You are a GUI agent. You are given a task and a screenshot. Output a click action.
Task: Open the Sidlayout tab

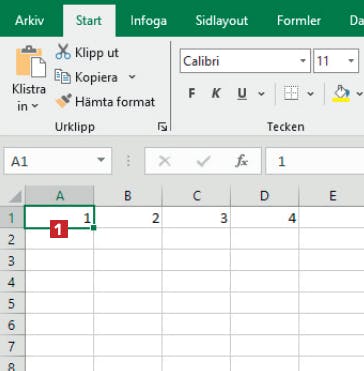(x=222, y=21)
